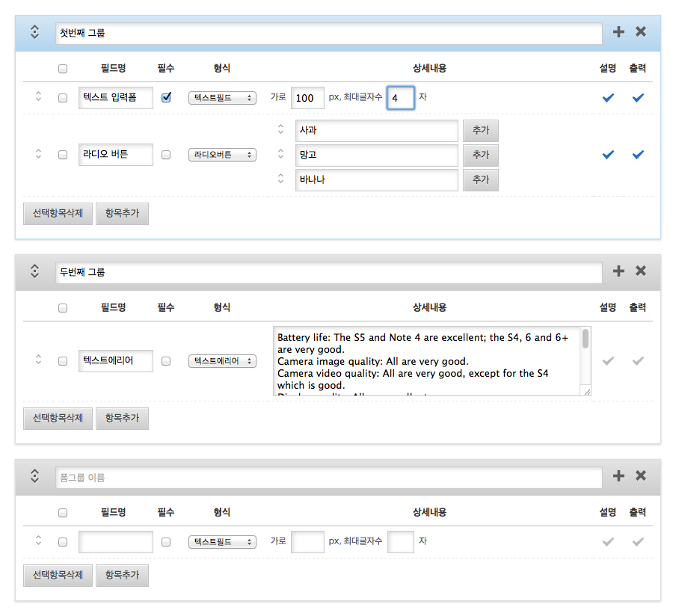Uncheck 필수 checkbox for 텍스트 입력폼
676x616 pixels.
point(166,97)
